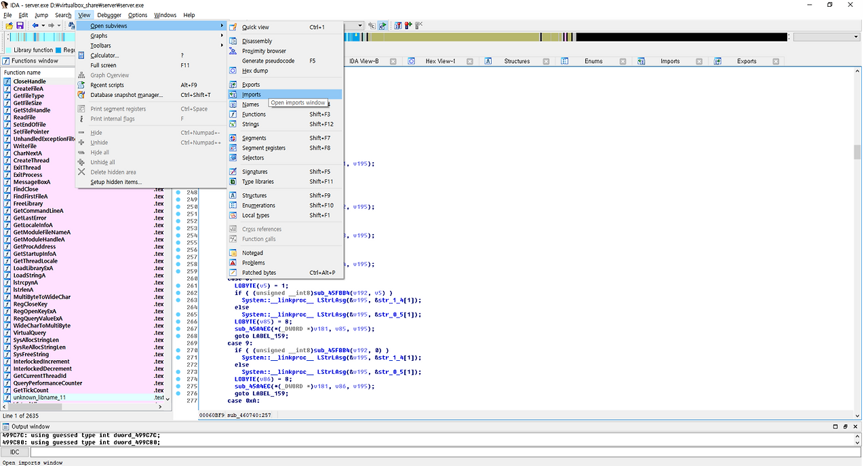Open the Exports subview from menu
This screenshot has width=868, height=466.
285,85
